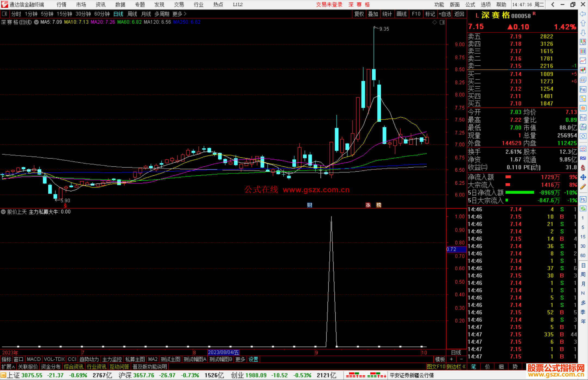Viewport: 588px width, 380px height.
Task: Toggle the main chart MA indicator dropdown circle
Action: click(x=36, y=22)
